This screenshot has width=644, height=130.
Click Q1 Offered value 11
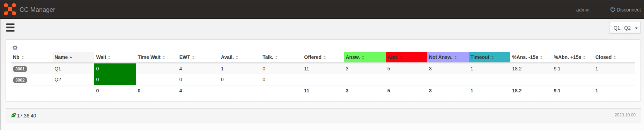pos(306,69)
